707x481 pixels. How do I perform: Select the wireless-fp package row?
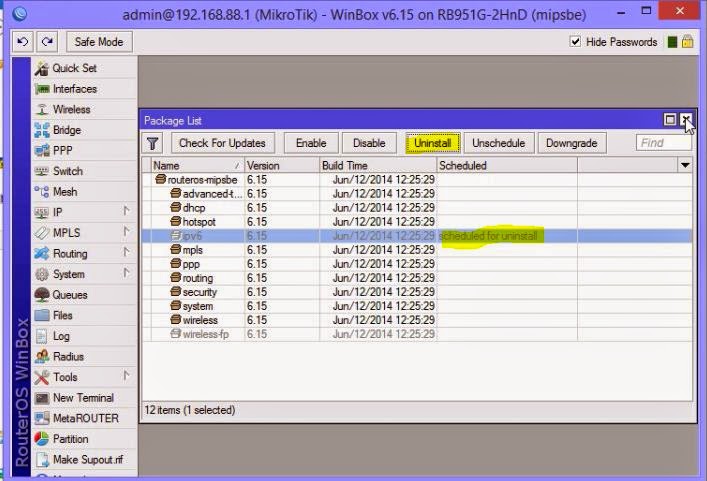tap(417, 334)
